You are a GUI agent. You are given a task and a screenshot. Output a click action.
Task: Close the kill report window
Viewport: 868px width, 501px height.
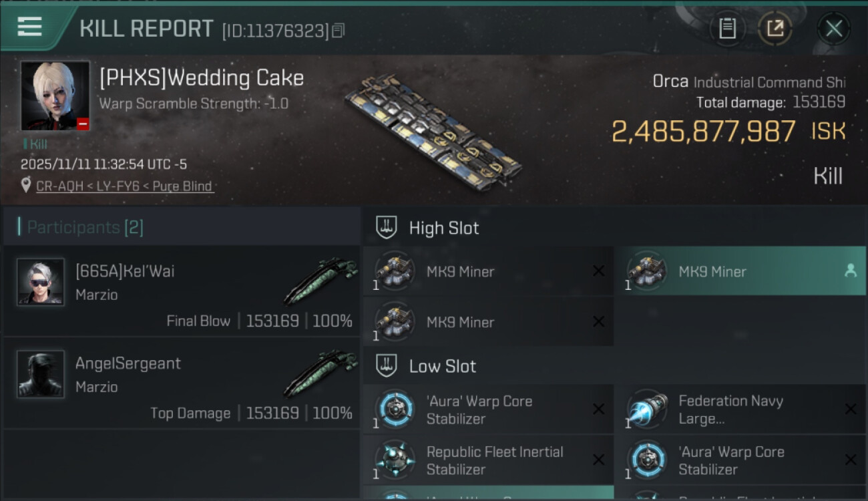pyautogui.click(x=833, y=29)
